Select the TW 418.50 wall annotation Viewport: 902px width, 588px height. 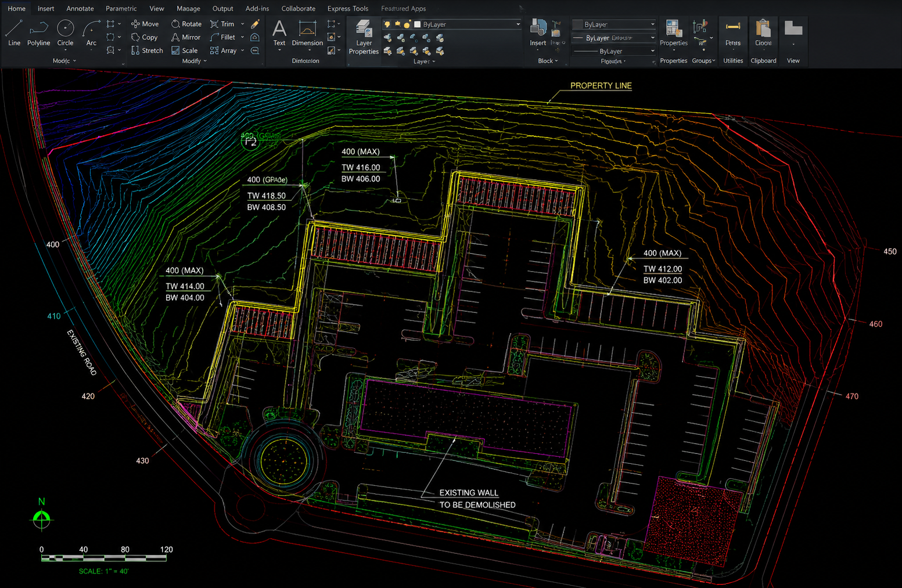(267, 196)
